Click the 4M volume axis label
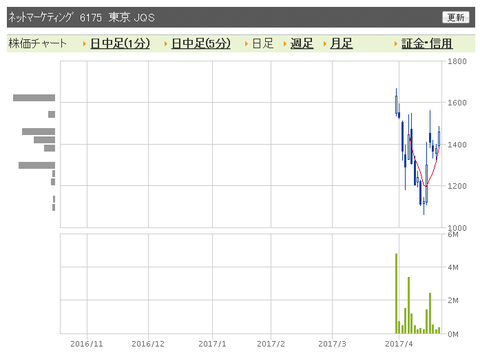 (x=453, y=267)
